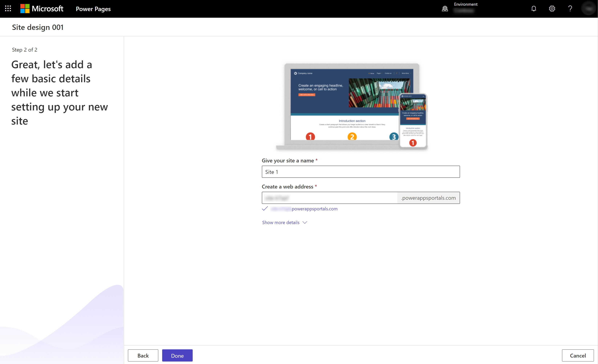
Task: Click the Back button
Action: [x=143, y=355]
